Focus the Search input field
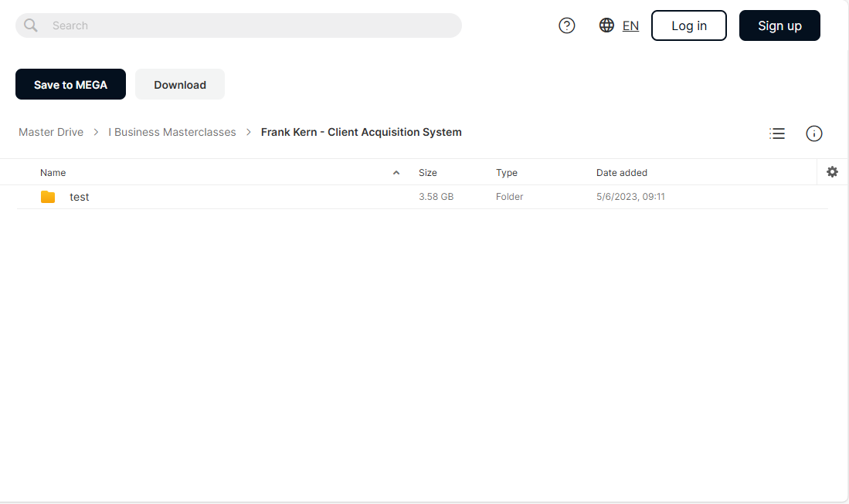This screenshot has height=504, width=849. pyautogui.click(x=238, y=25)
